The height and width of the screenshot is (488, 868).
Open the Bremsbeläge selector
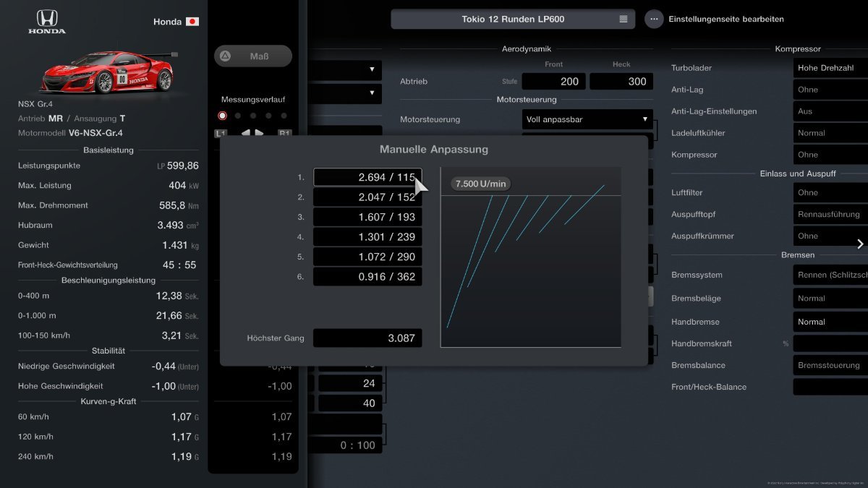pos(830,298)
